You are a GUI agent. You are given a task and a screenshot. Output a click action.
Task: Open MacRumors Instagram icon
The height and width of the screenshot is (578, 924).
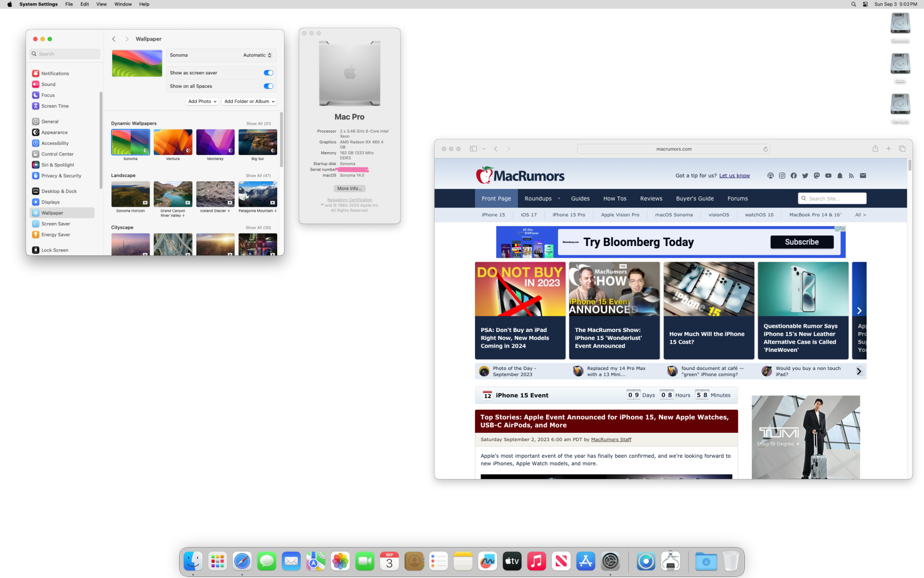coord(782,176)
